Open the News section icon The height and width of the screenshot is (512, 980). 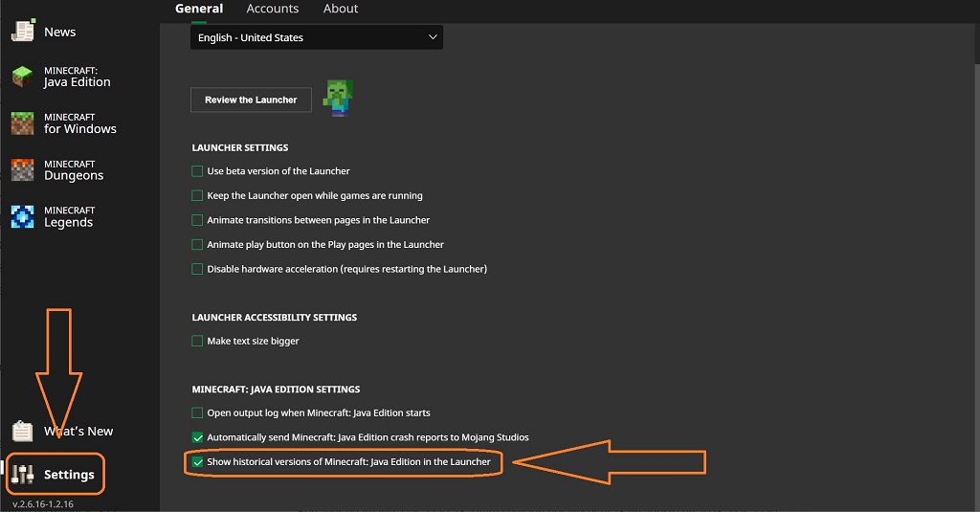(x=22, y=31)
